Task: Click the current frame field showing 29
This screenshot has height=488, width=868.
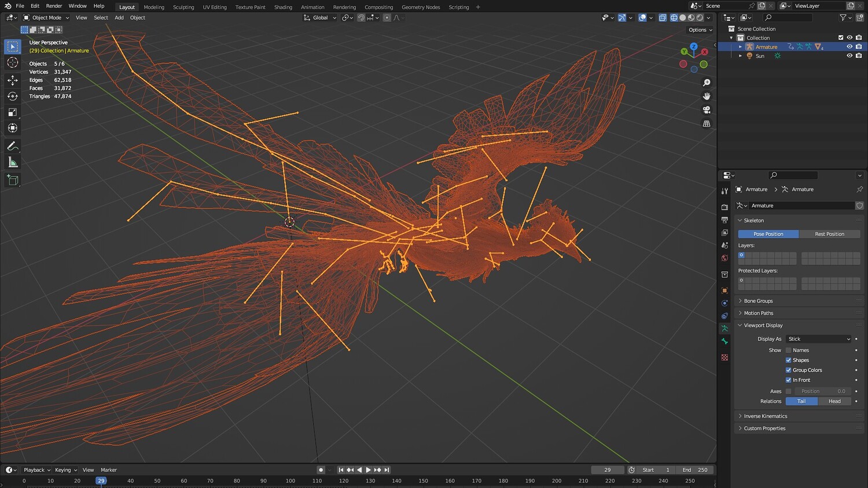Action: (x=608, y=470)
